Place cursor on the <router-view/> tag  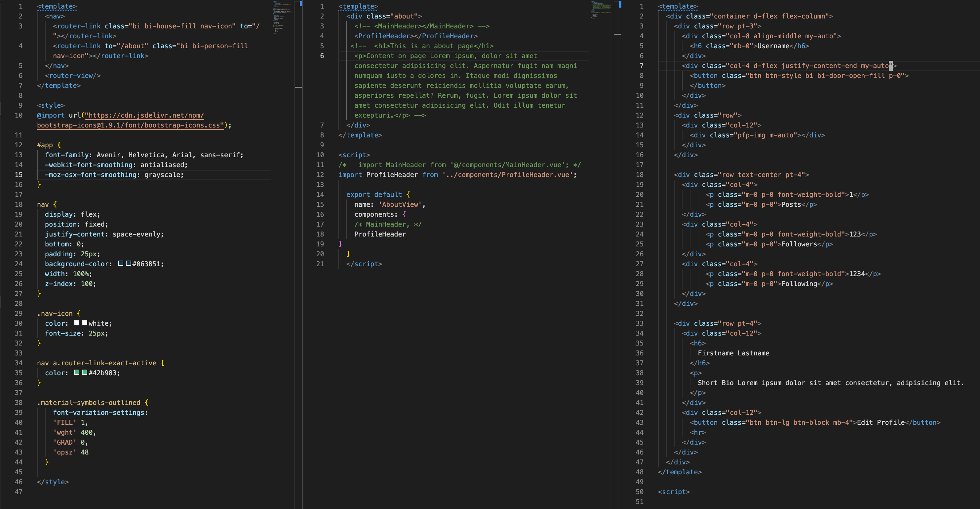tap(73, 75)
